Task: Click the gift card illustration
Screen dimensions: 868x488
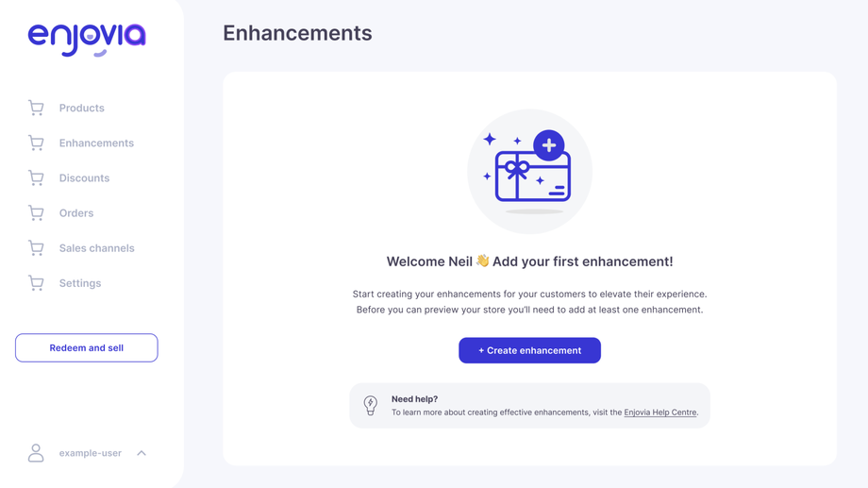Action: [x=530, y=171]
